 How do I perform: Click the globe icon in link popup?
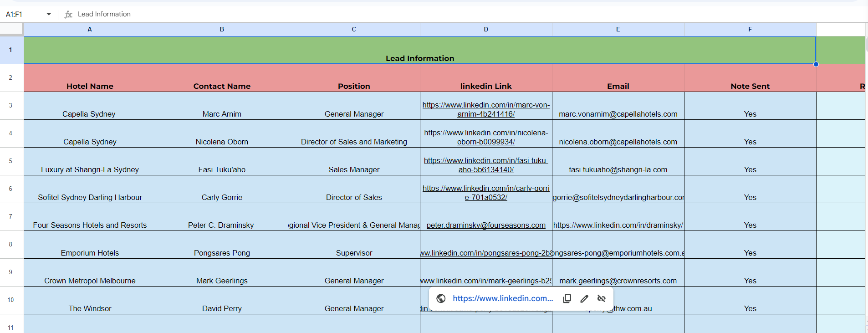tap(441, 298)
